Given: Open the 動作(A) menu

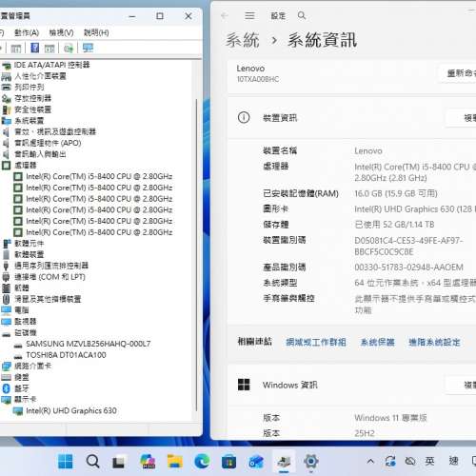Looking at the screenshot, I should (x=27, y=32).
